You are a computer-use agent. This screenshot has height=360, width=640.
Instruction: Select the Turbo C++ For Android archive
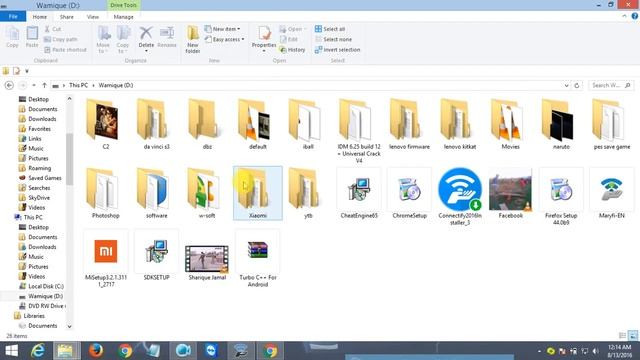(x=258, y=258)
